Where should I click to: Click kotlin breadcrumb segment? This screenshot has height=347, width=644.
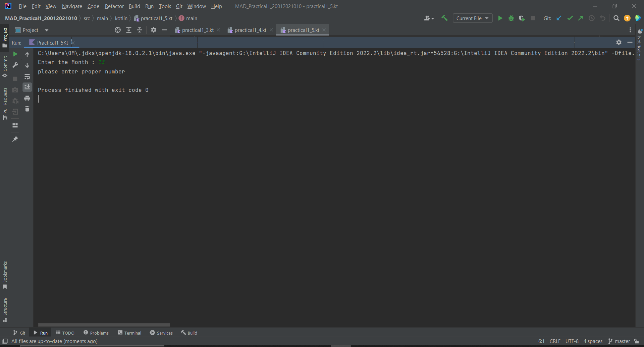click(121, 18)
